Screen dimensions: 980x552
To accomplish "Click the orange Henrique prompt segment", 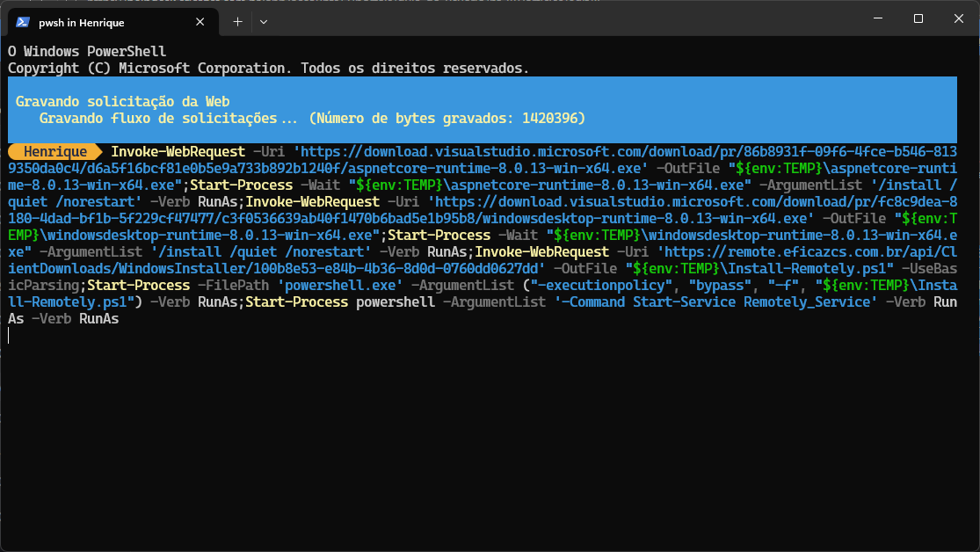I will click(55, 152).
